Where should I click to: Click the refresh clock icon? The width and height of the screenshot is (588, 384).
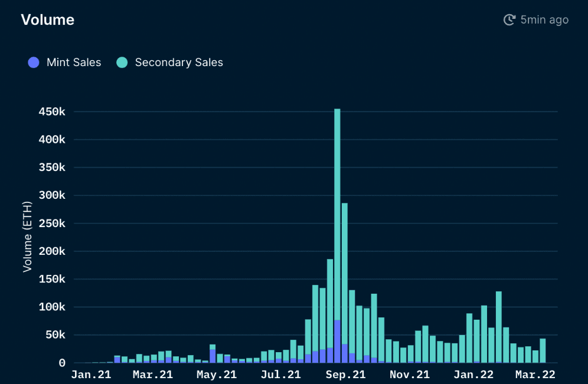509,20
